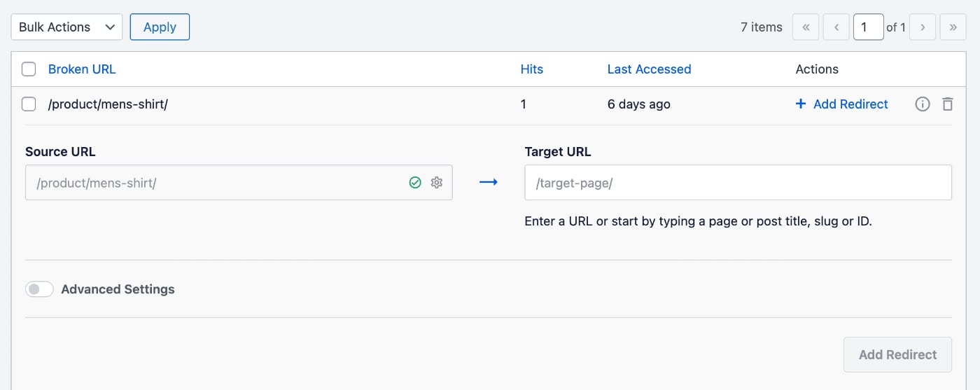Click the Source URL input field
This screenshot has width=980, height=390.
[239, 183]
